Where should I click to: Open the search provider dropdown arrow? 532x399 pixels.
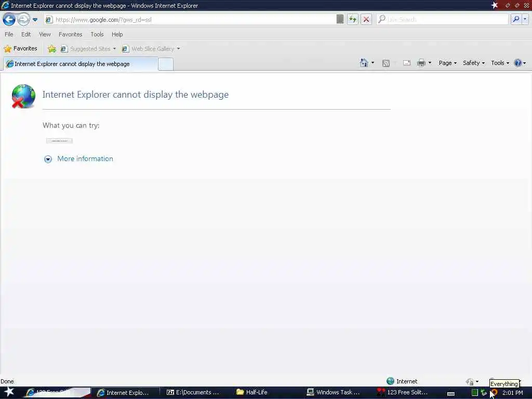click(x=525, y=19)
